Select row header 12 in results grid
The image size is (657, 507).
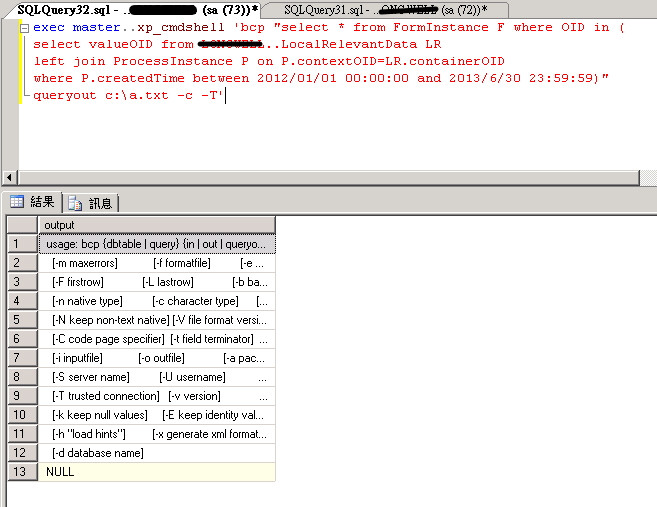(23, 453)
